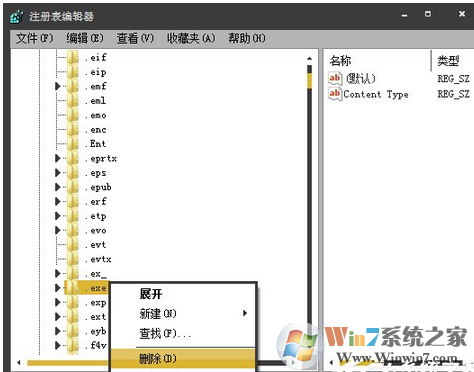Click the .emf folder icon
Image resolution: width=474 pixels, height=372 pixels.
73,86
